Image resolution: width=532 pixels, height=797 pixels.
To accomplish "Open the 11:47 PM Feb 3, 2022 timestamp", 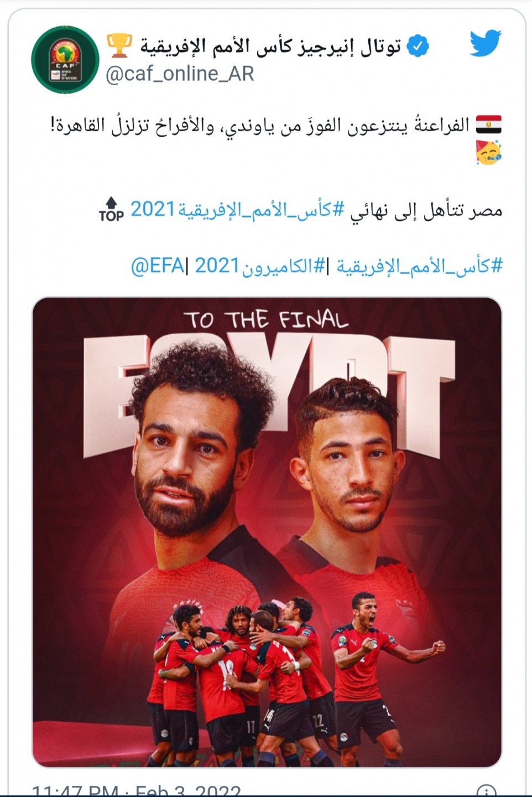I will [137, 790].
